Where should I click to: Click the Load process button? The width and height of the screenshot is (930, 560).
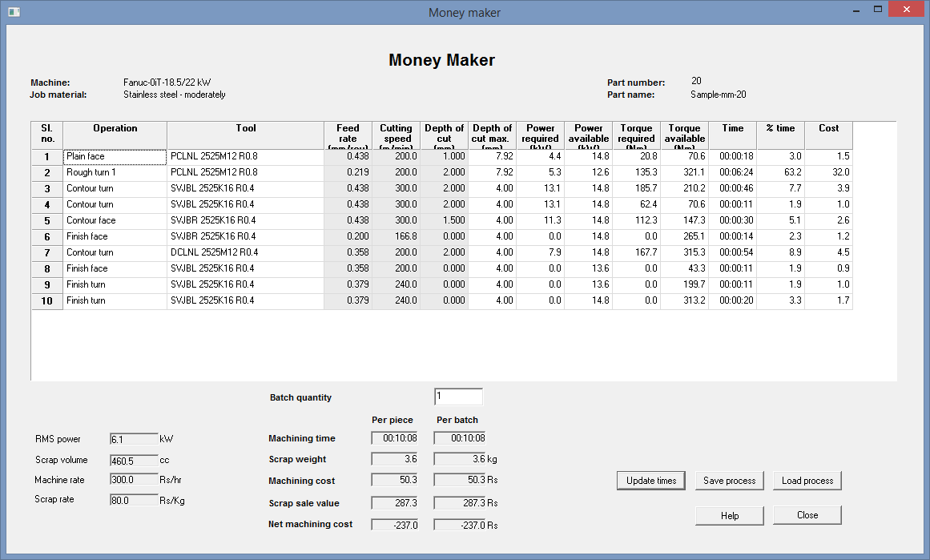point(807,481)
